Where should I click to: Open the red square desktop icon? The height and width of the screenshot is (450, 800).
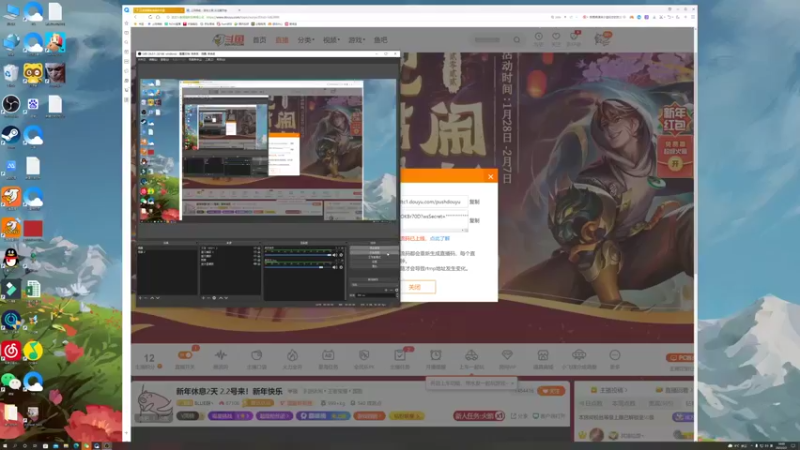point(33,229)
